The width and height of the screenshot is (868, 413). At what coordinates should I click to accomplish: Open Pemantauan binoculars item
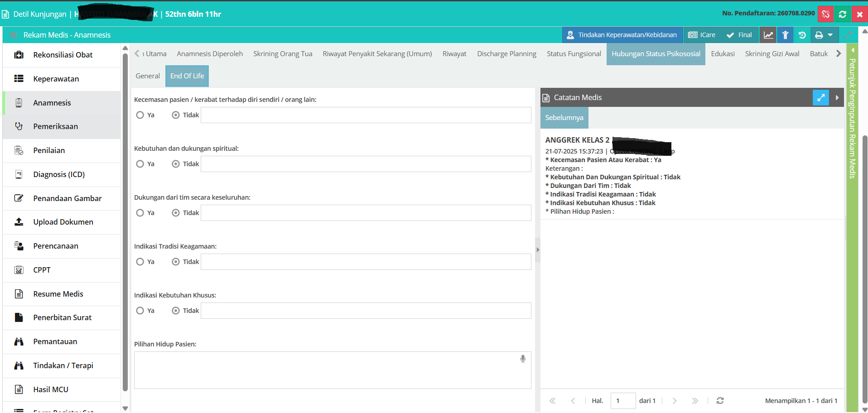coord(62,341)
